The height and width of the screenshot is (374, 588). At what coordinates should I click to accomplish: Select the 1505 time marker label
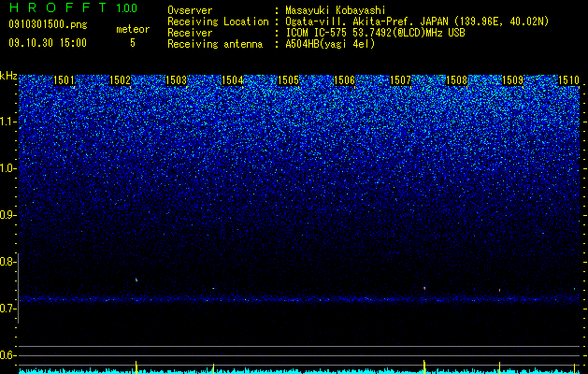pos(288,80)
